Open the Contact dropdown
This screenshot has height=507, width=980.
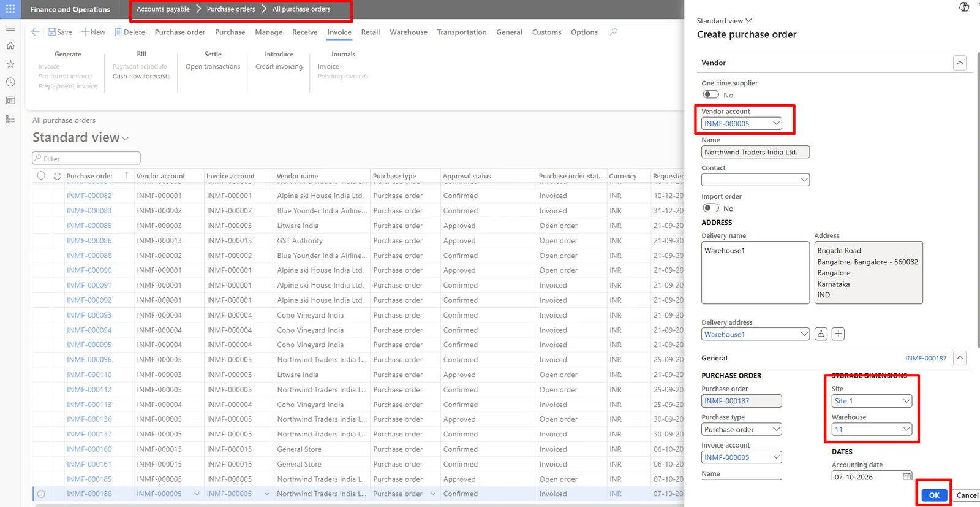click(804, 180)
